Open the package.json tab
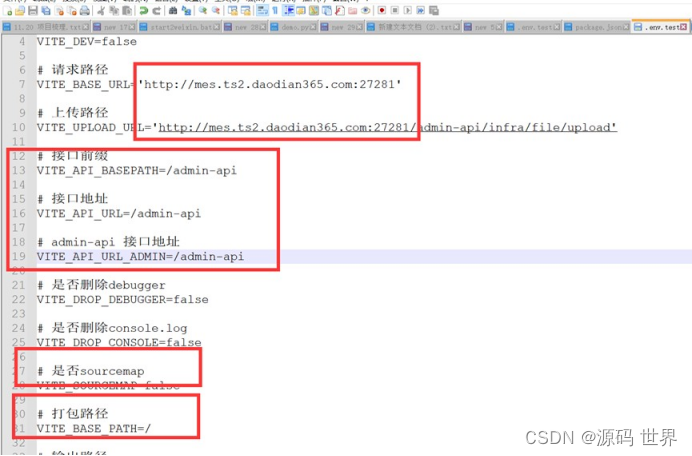The image size is (692, 456). point(597,27)
